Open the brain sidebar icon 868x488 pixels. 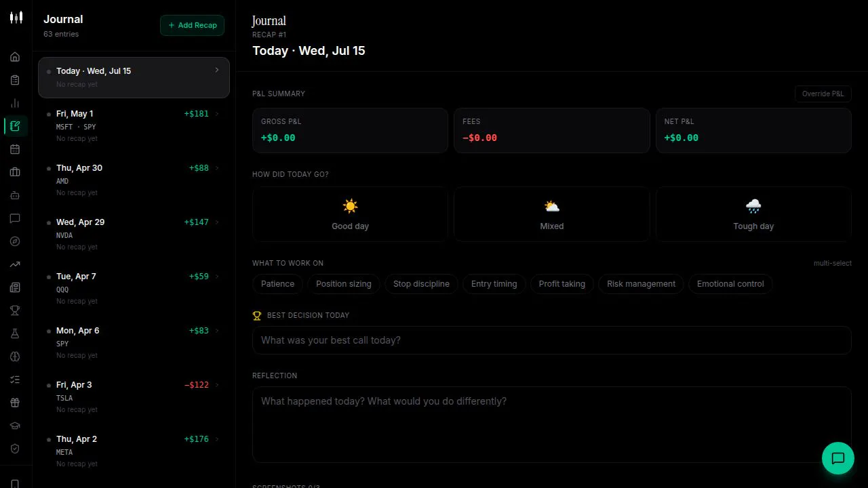[x=15, y=357]
